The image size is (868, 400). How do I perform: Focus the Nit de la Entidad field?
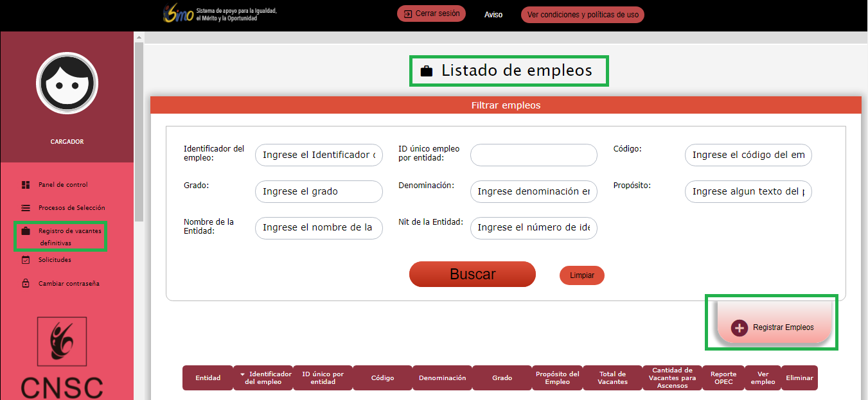[x=533, y=228]
